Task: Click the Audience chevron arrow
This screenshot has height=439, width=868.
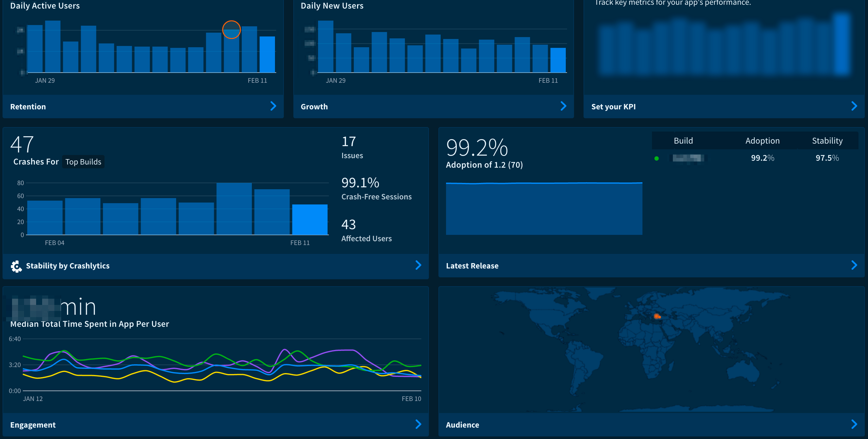Action: click(854, 424)
